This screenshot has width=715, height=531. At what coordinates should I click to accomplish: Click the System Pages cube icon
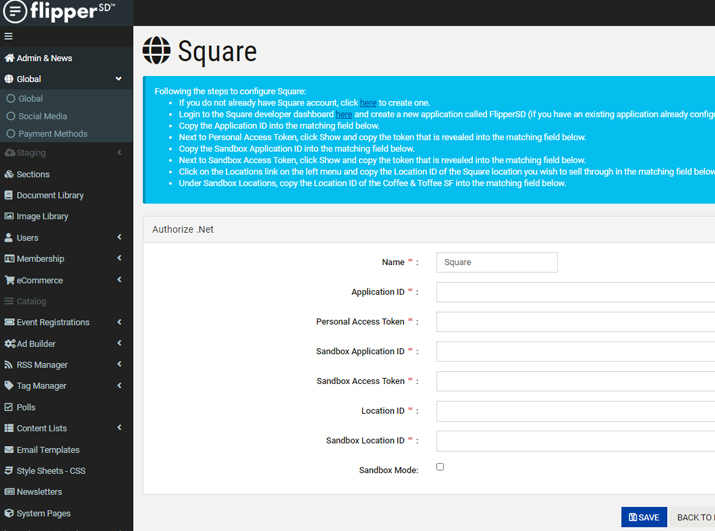[9, 513]
